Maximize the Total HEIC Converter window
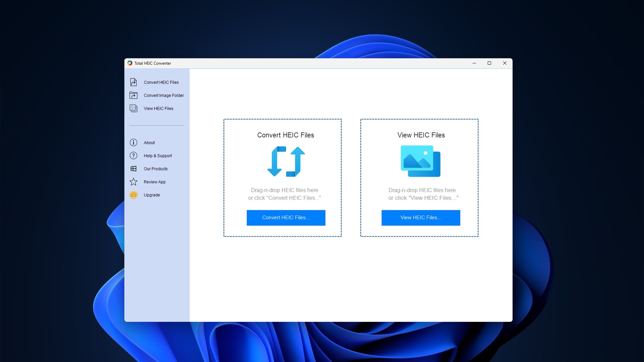This screenshot has width=644, height=362. tap(489, 63)
